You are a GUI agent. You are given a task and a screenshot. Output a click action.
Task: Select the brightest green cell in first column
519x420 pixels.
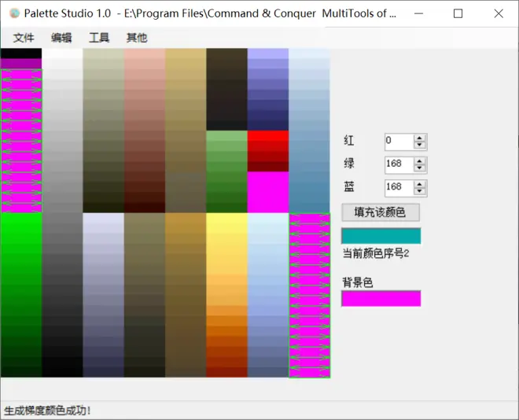click(21, 218)
